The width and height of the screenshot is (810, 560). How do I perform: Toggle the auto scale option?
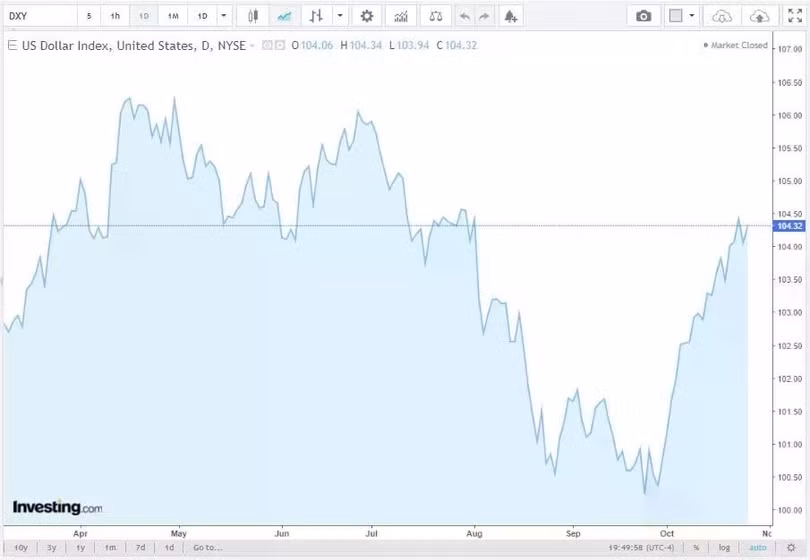point(758,547)
